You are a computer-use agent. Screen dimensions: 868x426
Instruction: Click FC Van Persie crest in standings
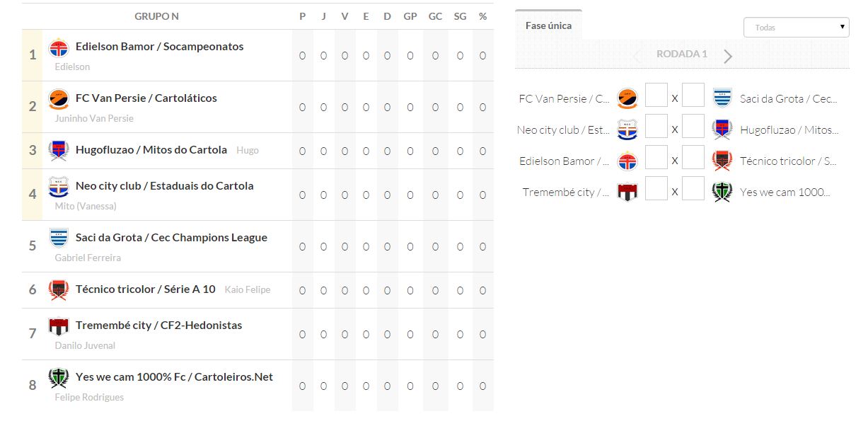point(59,99)
